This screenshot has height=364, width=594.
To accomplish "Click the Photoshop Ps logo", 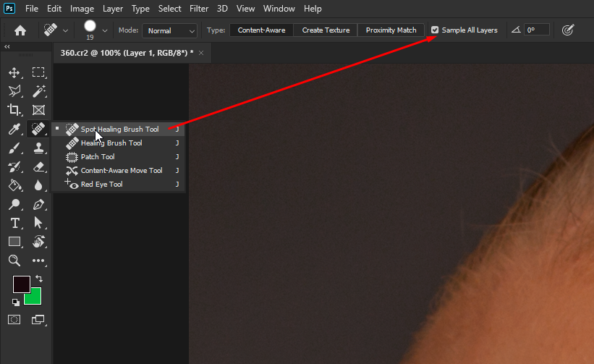I will click(9, 9).
